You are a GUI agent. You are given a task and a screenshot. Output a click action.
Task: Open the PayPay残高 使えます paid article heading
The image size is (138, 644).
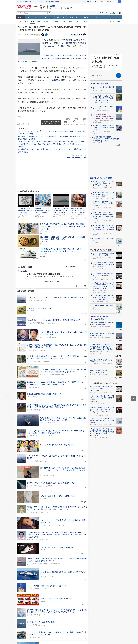[x=98, y=319]
